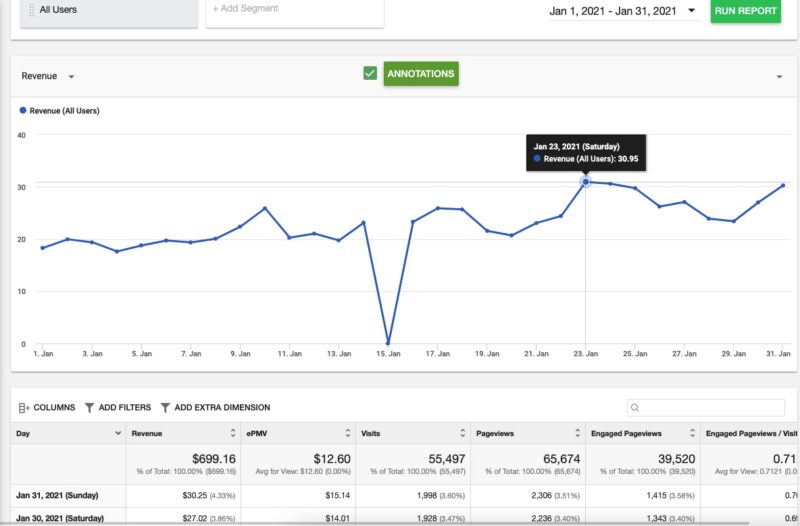The image size is (800, 526).
Task: Select the All Users segment
Action: [109, 12]
